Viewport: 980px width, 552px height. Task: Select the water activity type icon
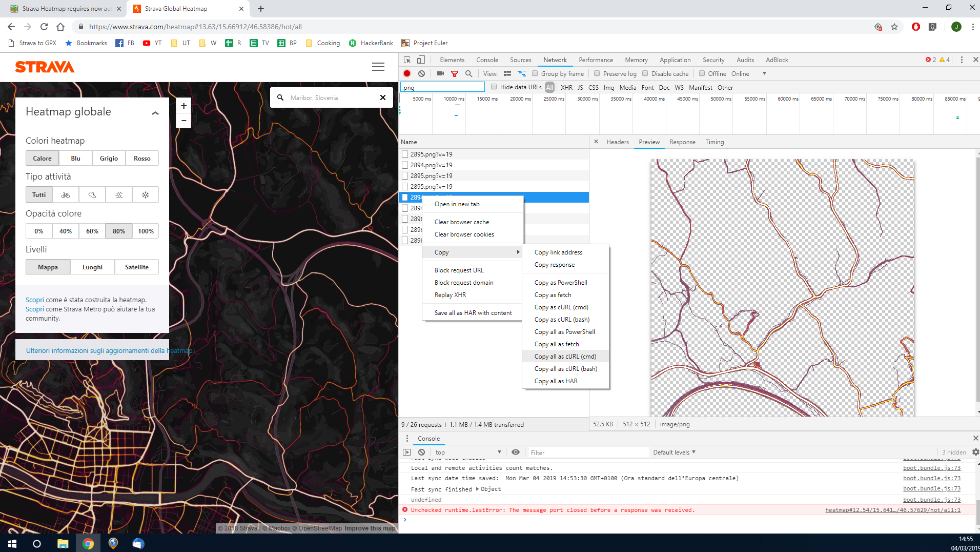coord(119,195)
